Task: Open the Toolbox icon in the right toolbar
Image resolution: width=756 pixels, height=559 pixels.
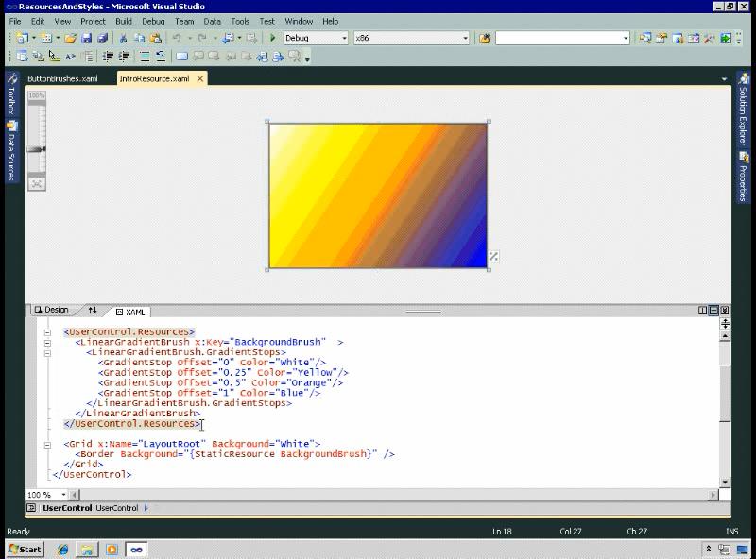Action: pos(710,38)
